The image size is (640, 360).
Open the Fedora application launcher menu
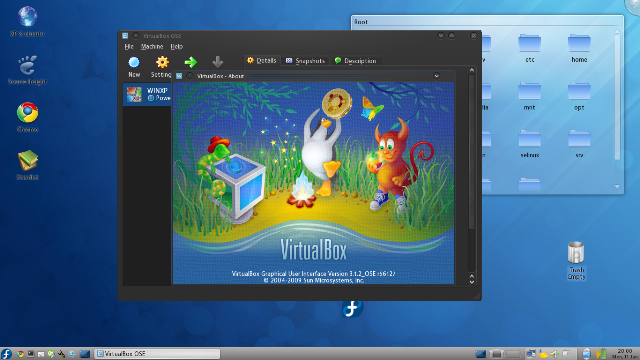click(x=6, y=353)
